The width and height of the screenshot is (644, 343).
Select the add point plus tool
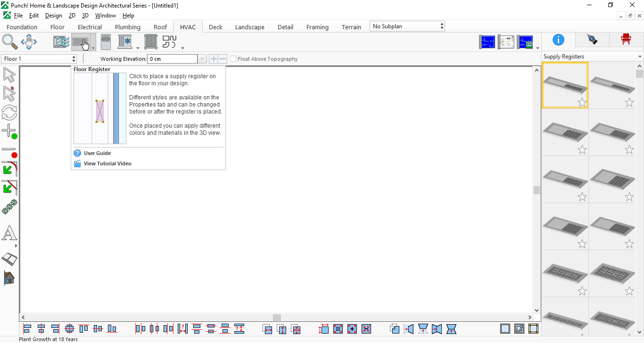pos(9,131)
